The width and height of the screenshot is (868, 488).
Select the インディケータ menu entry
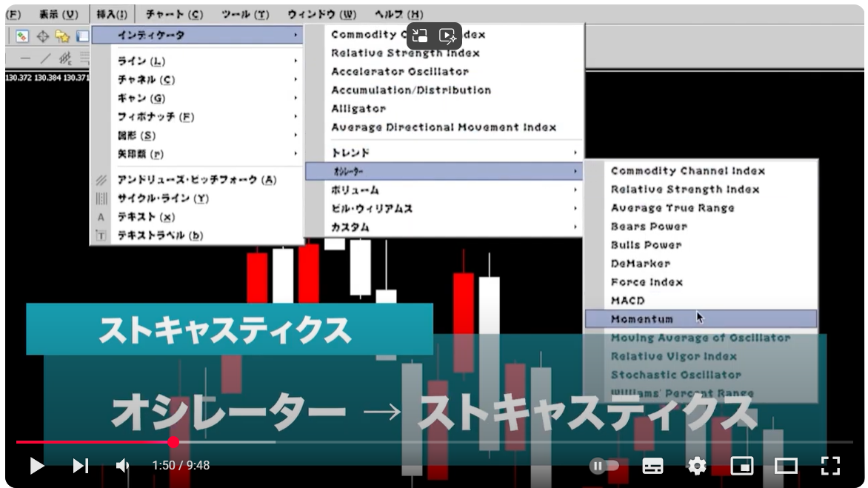197,36
